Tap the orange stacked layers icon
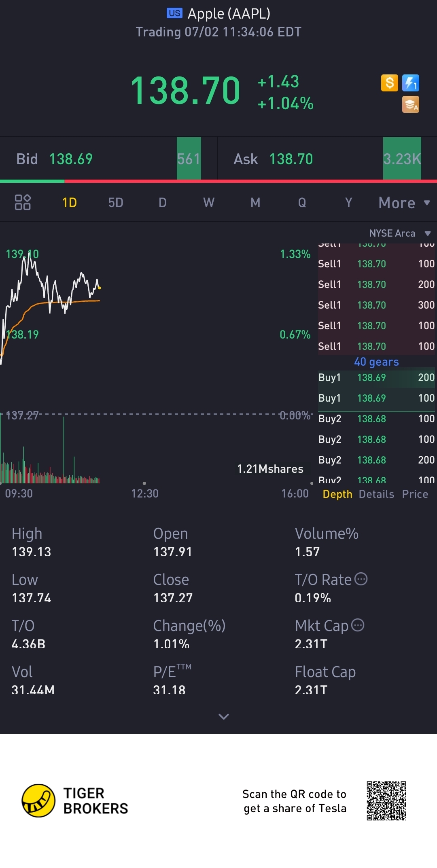437x868 pixels. [x=411, y=104]
